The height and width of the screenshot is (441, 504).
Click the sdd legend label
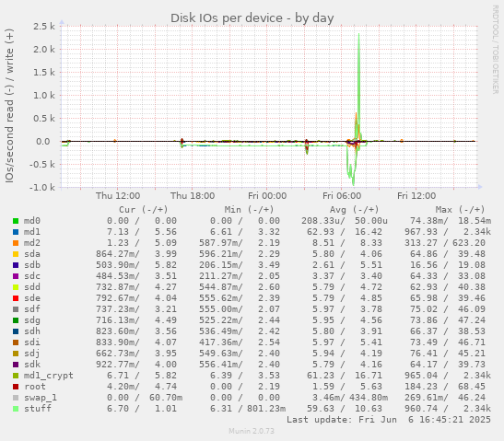[x=32, y=287]
